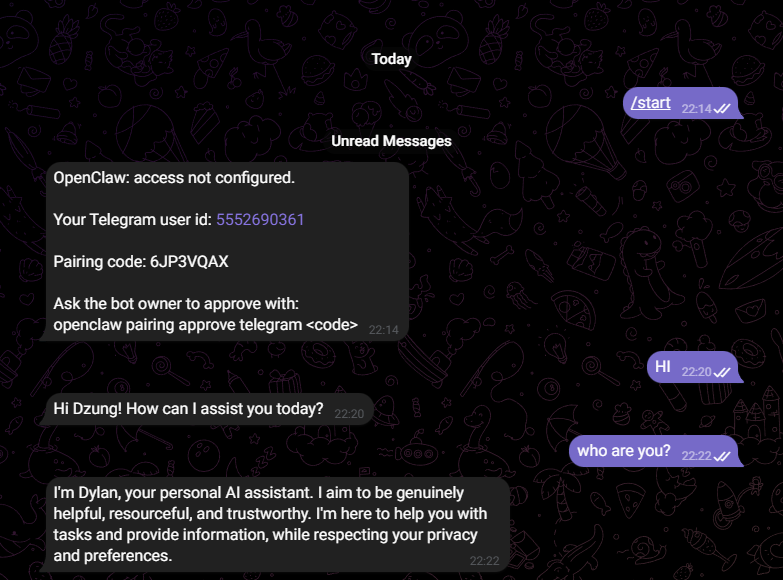783x580 pixels.
Task: Click the Today date label
Action: tap(391, 59)
